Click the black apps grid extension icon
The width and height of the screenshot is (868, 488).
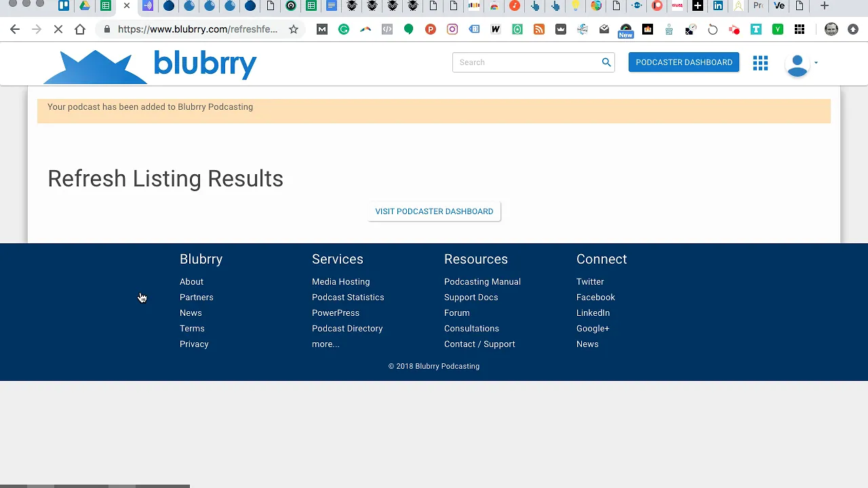[x=800, y=29]
